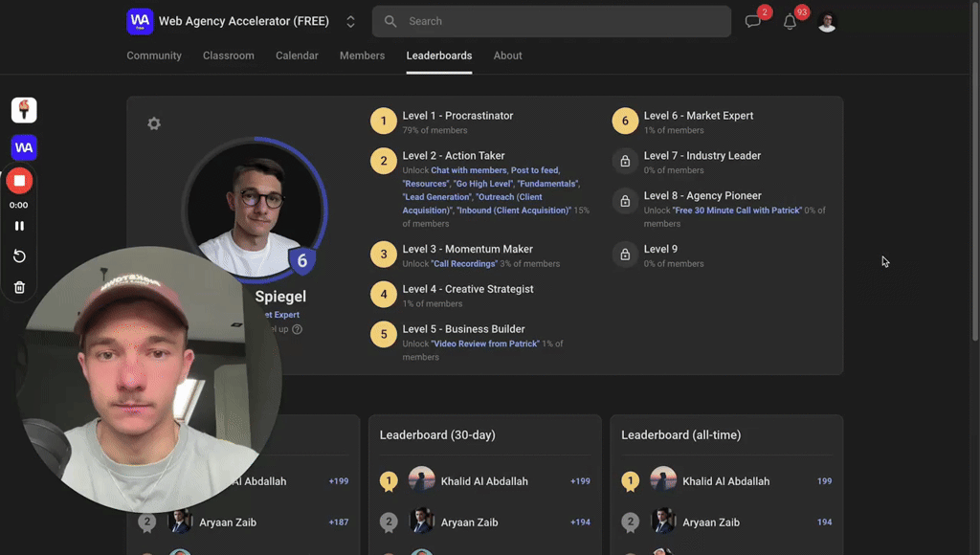Open "Free 30 Minute Call with Patrick" link
Viewport: 980px width, 555px height.
[x=737, y=211]
